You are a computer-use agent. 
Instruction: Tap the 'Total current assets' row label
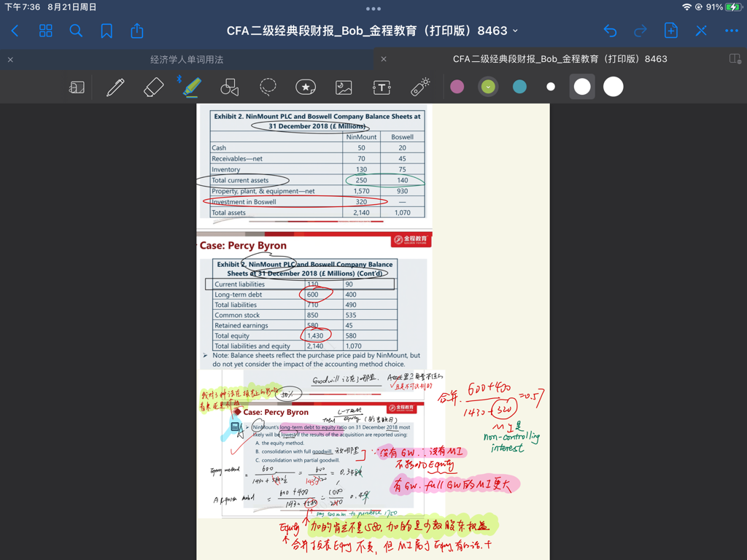coord(240,180)
